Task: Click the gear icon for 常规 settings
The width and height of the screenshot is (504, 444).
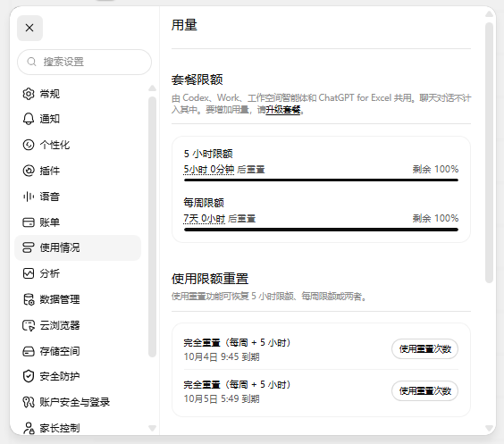Action: [x=29, y=94]
